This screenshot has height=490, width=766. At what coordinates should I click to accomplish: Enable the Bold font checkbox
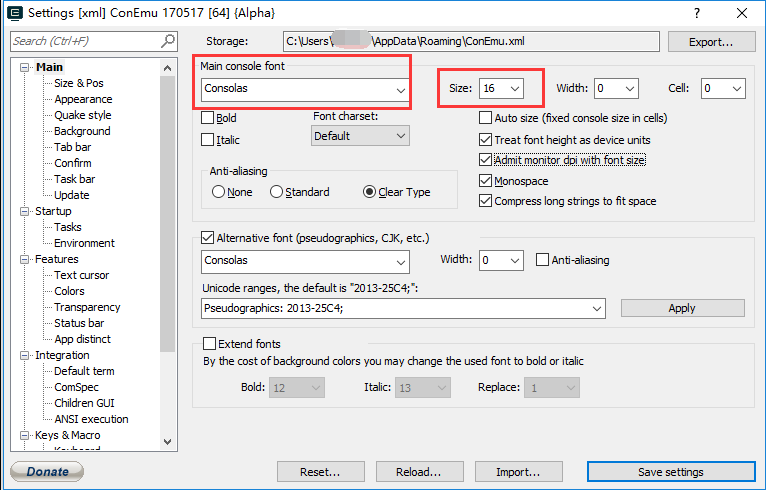208,118
